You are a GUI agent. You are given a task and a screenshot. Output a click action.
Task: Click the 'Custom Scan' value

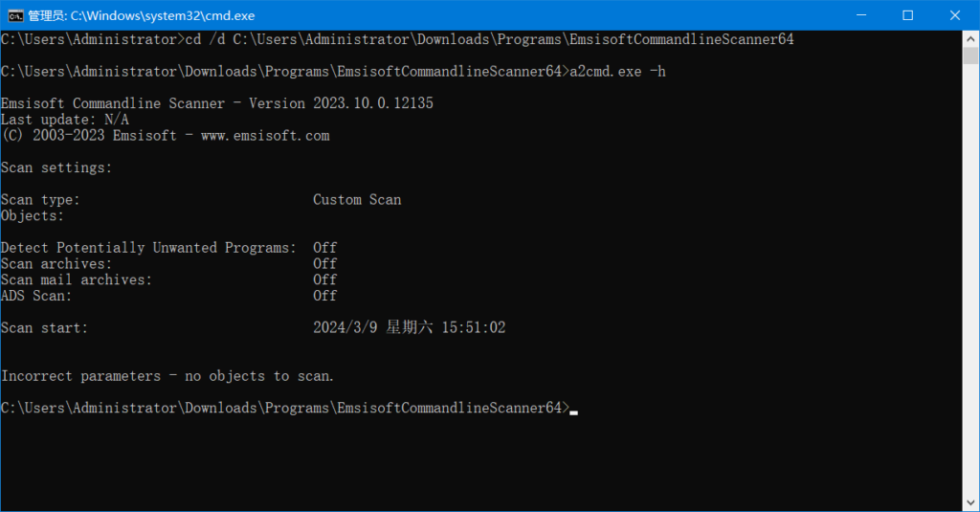coord(357,199)
